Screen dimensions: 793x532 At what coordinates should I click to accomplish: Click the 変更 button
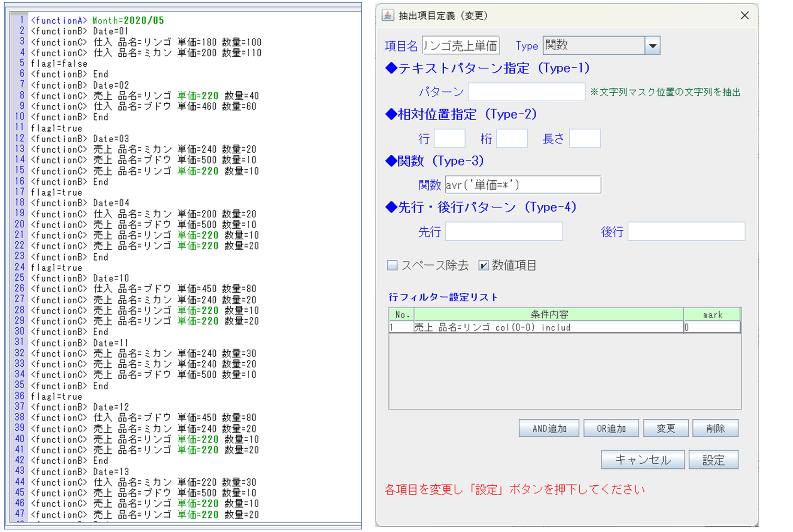point(666,428)
